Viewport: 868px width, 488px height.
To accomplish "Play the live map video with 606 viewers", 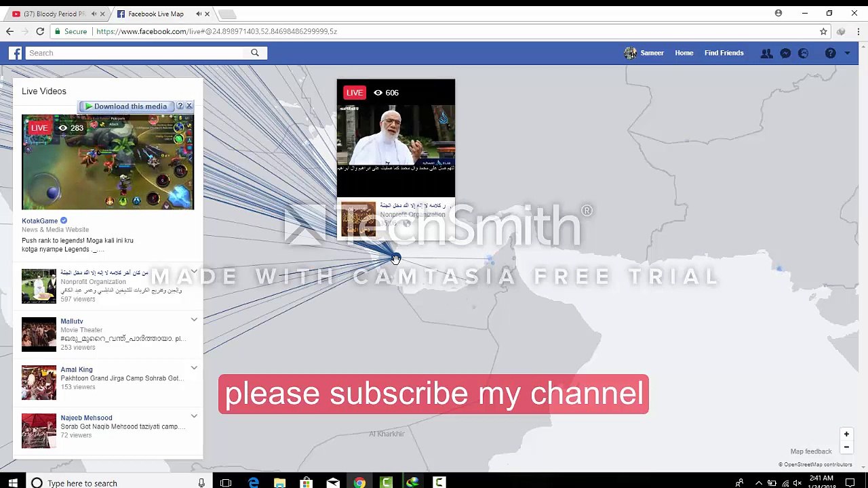I will [396, 138].
